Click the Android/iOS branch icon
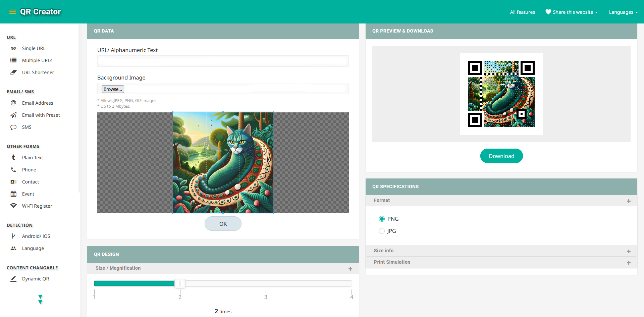 pyautogui.click(x=13, y=236)
